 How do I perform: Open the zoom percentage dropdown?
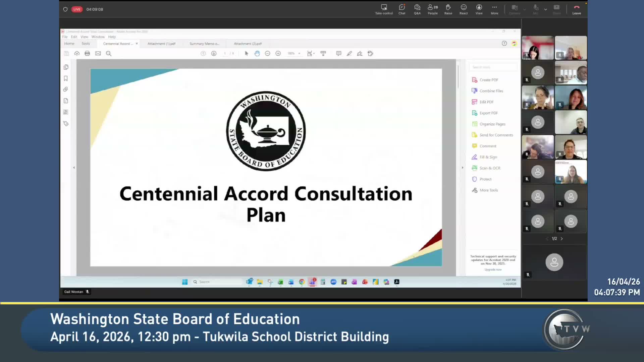point(299,54)
